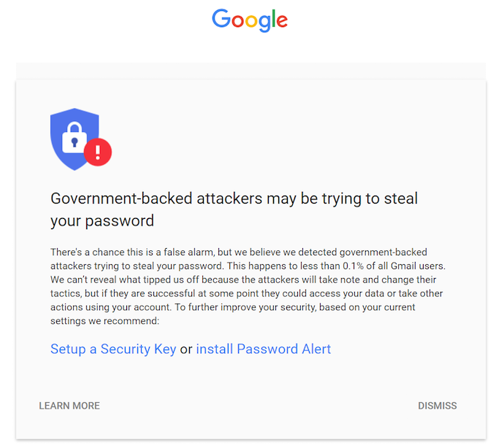Click the grey strip above the warning card
The width and height of the screenshot is (493, 448).
(x=251, y=71)
